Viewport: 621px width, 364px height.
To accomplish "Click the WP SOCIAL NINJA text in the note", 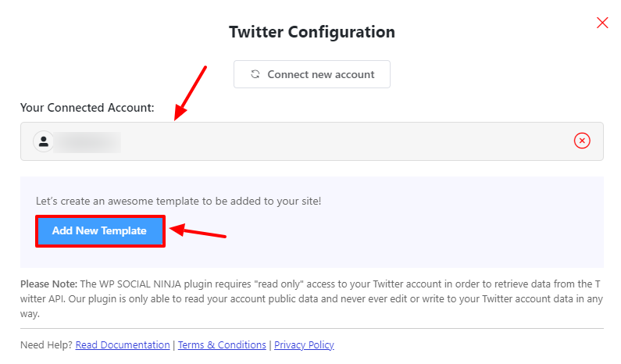I will point(140,284).
